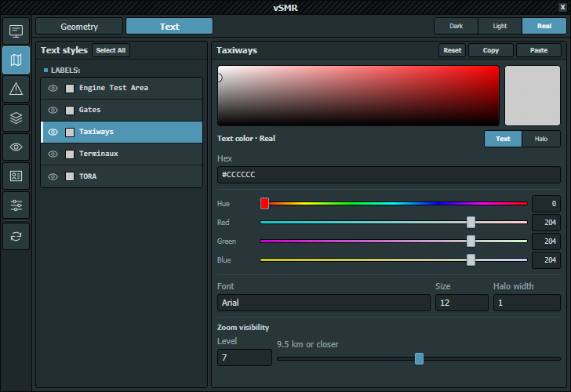Viewport: 571px width, 392px height.
Task: Click the large gray color preview swatch
Action: pos(532,96)
